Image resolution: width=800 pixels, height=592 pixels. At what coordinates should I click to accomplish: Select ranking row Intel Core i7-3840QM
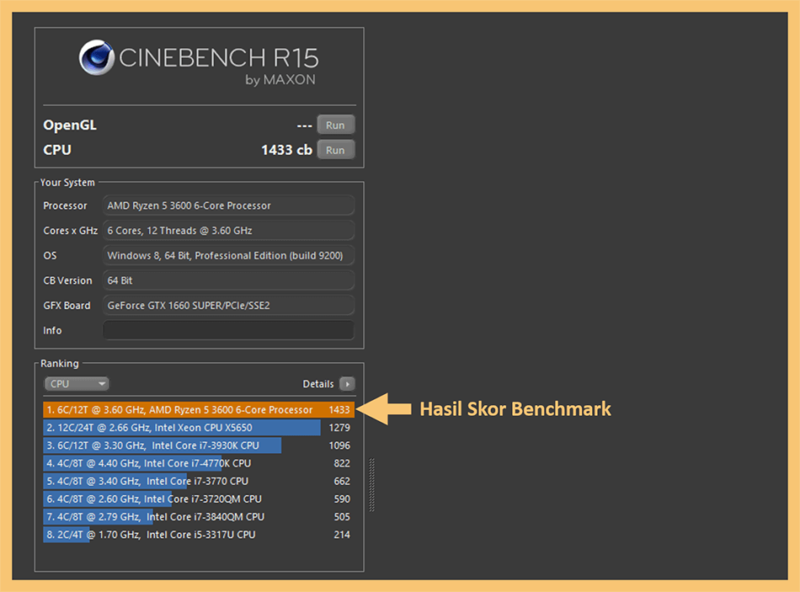tap(198, 517)
